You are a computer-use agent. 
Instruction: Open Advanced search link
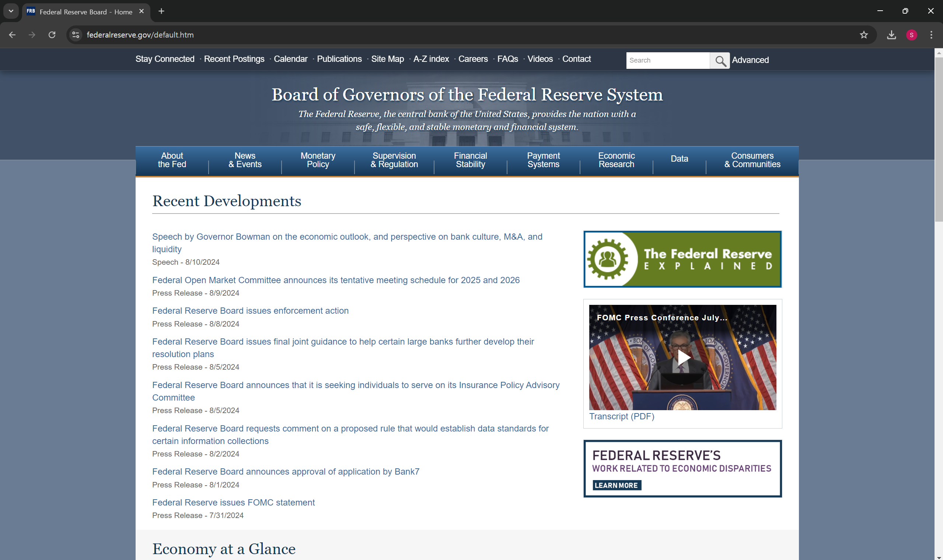(x=750, y=60)
